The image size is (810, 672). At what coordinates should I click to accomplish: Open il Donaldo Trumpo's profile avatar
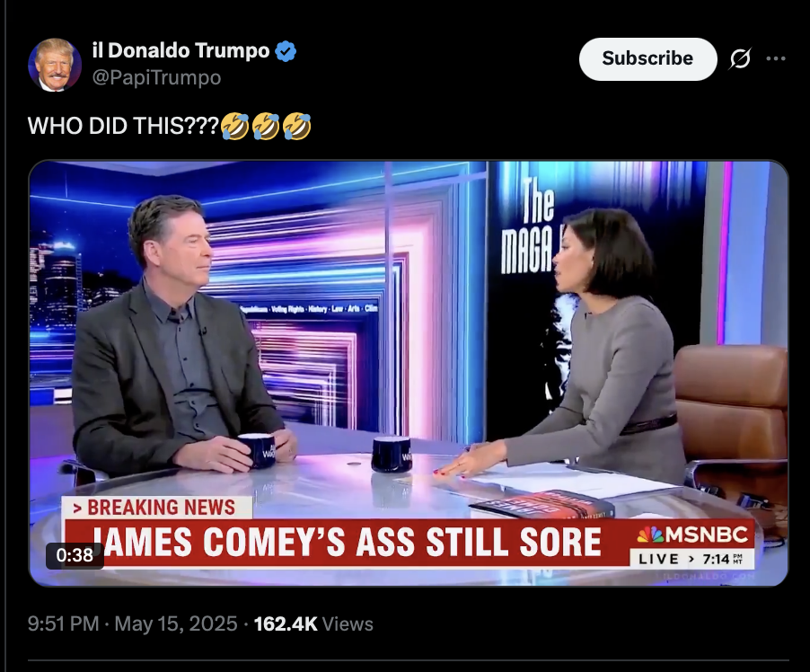pyautogui.click(x=55, y=65)
